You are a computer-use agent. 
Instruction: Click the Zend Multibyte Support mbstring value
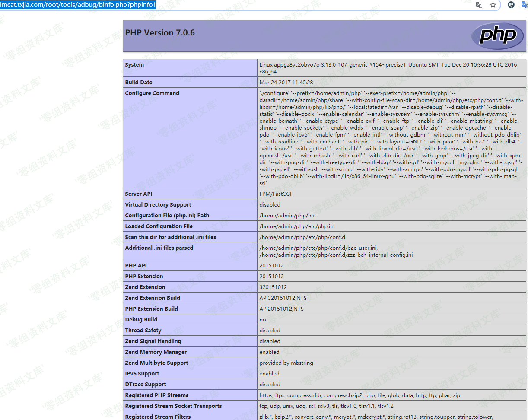tap(286, 363)
